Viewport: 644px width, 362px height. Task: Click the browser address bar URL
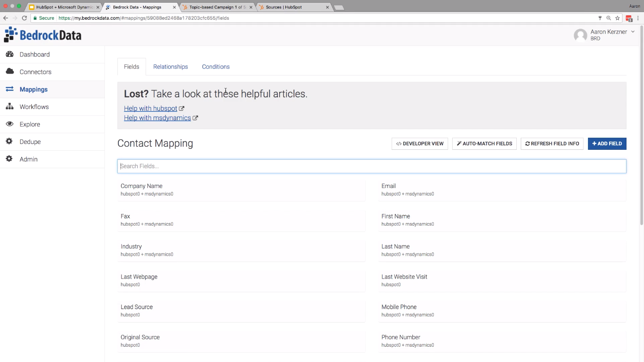tap(144, 18)
